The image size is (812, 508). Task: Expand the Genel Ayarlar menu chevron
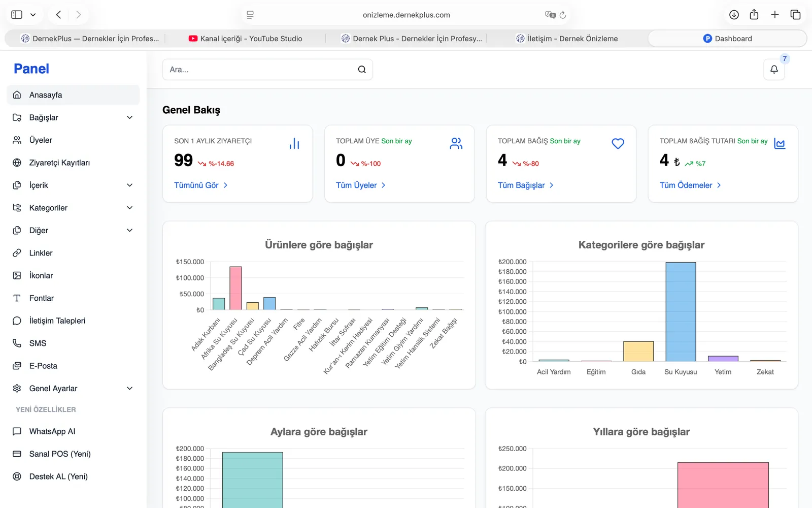tap(130, 389)
